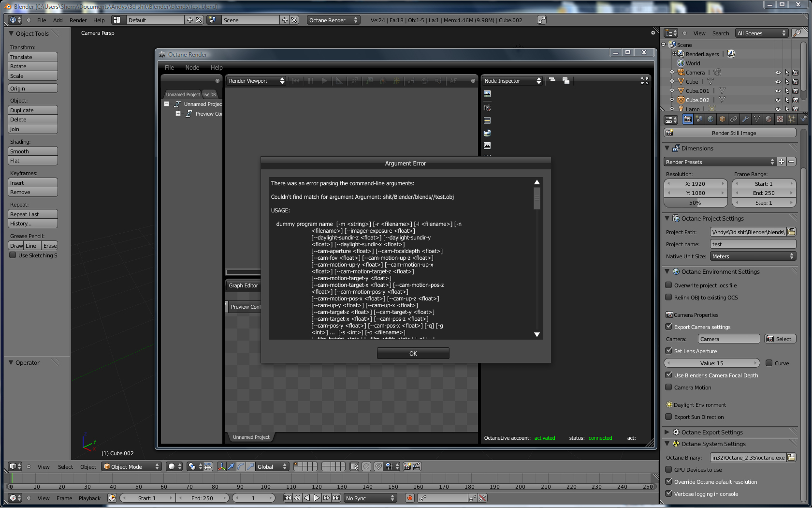
Task: Open the Scene properties tab icon
Action: click(x=699, y=119)
